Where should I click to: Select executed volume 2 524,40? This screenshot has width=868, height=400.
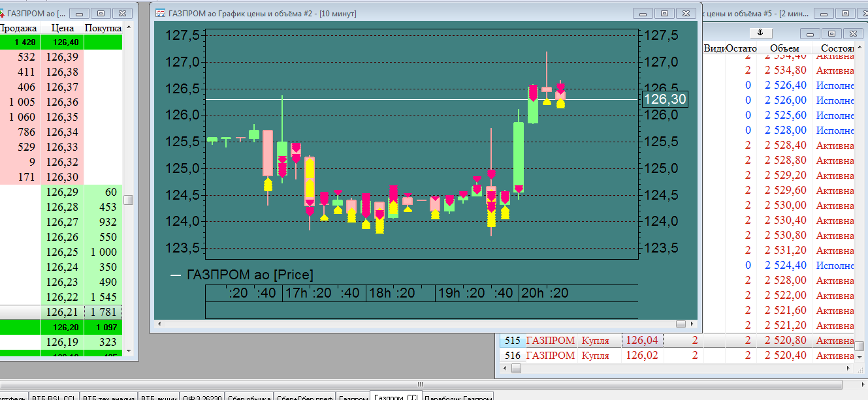pyautogui.click(x=784, y=266)
